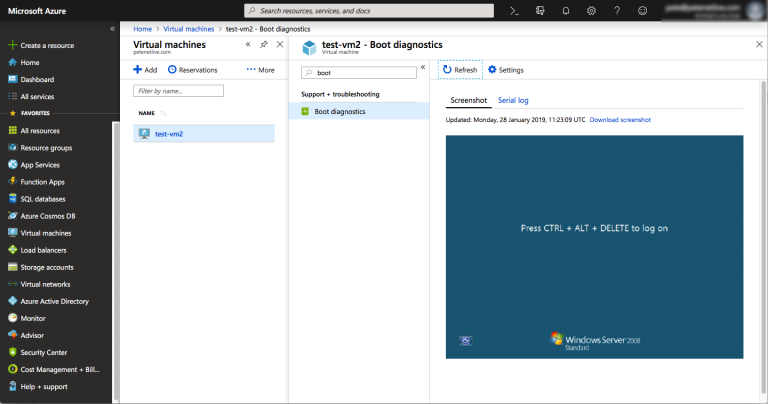The width and height of the screenshot is (768, 404).
Task: Select Boot diagnostics menu item
Action: [359, 112]
